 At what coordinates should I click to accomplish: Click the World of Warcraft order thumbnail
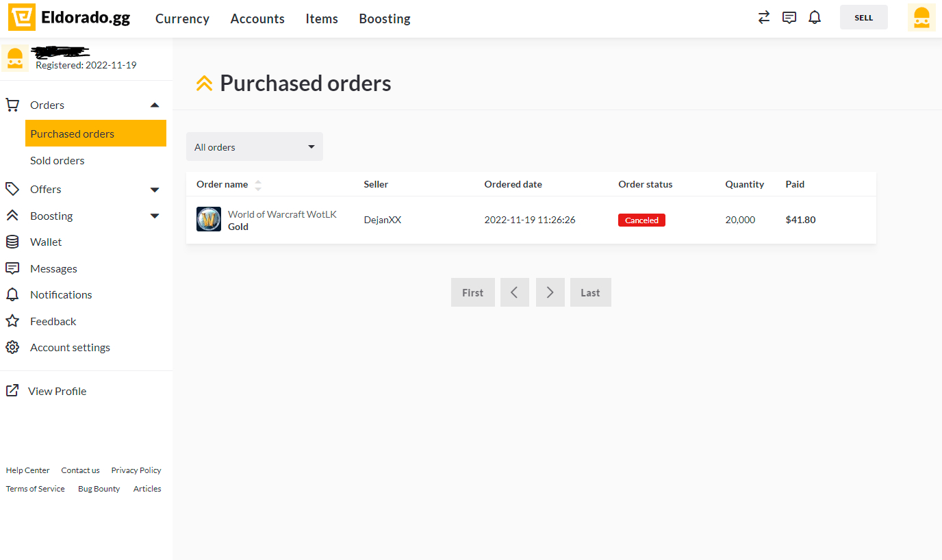[209, 219]
